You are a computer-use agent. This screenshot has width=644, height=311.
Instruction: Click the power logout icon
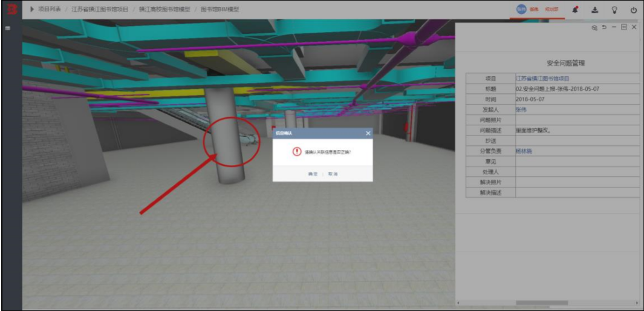point(634,10)
